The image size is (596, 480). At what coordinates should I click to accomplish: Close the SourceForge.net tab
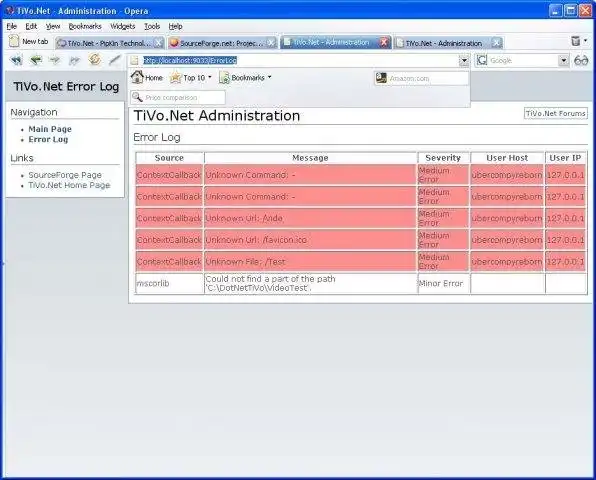pyautogui.click(x=271, y=43)
